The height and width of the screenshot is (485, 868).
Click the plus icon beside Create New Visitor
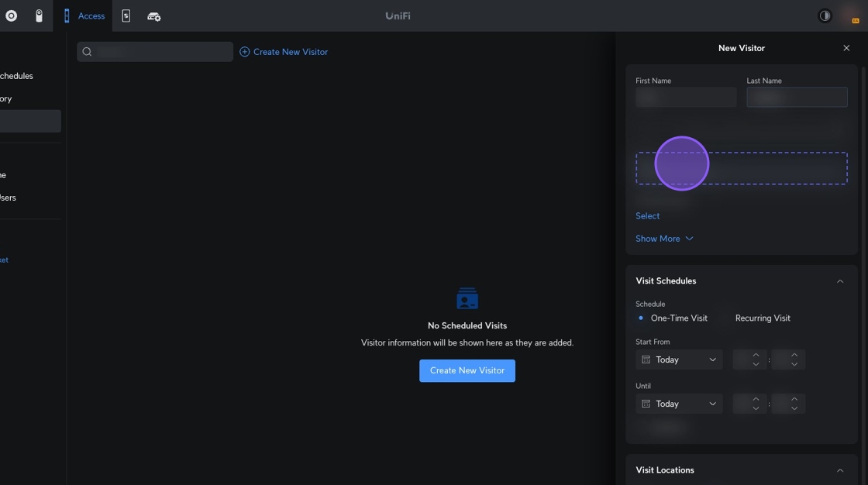tap(245, 52)
